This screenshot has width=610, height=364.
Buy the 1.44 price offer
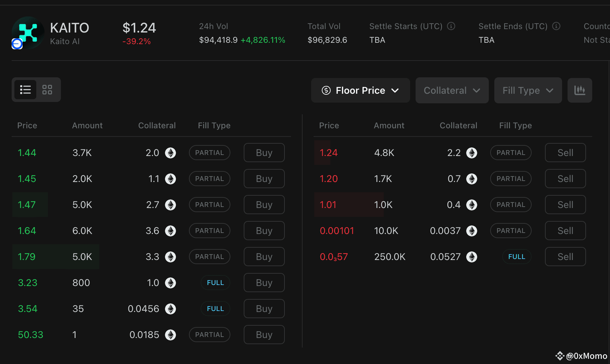click(264, 153)
